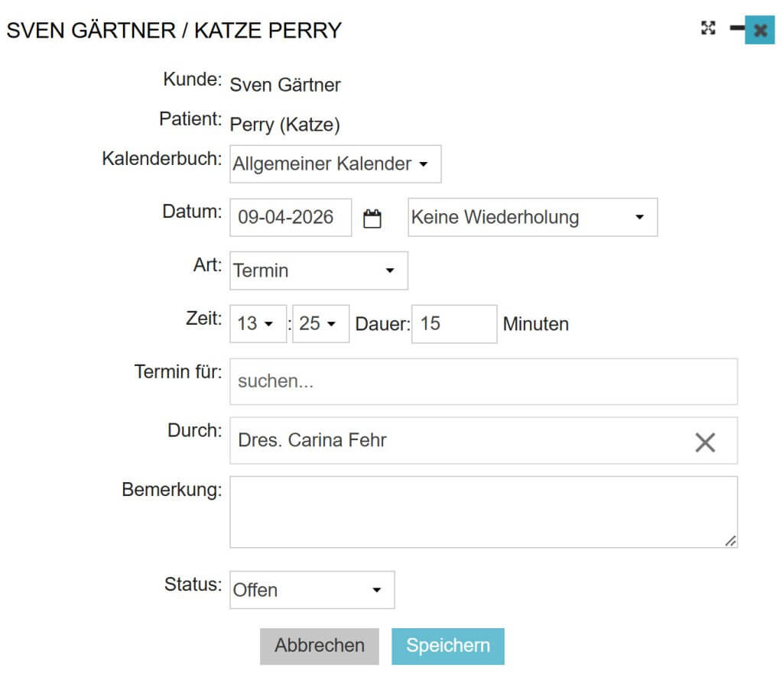
Task: Click the Bemerkung textarea resize handle
Action: click(731, 541)
